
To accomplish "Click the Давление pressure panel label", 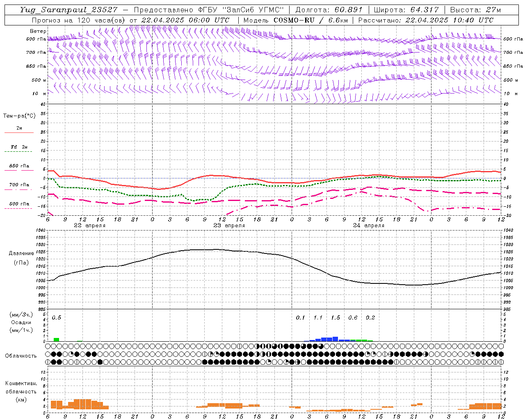I will coord(21,253).
